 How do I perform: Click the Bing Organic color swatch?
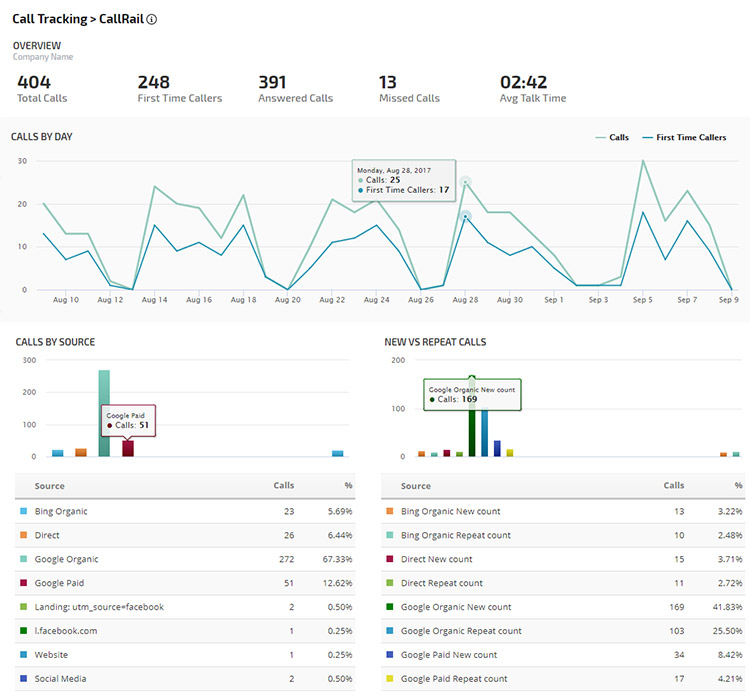pos(24,511)
